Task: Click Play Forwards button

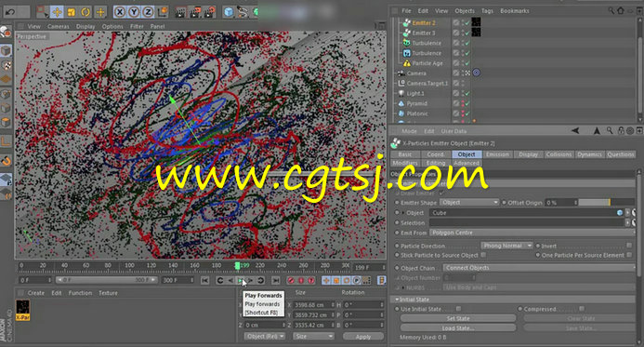Action: (241, 280)
